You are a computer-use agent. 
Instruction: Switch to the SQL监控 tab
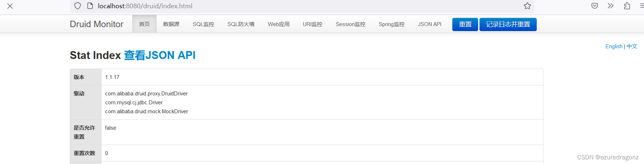pyautogui.click(x=203, y=24)
